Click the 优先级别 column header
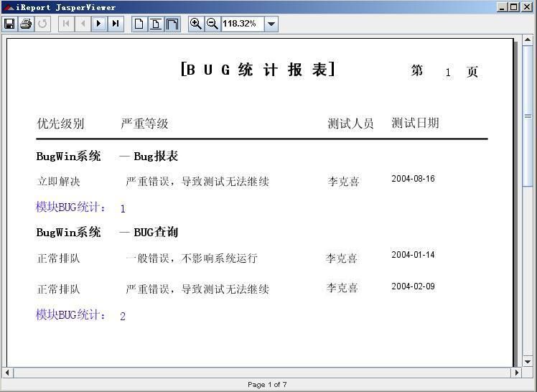The height and width of the screenshot is (392, 537). coord(60,123)
